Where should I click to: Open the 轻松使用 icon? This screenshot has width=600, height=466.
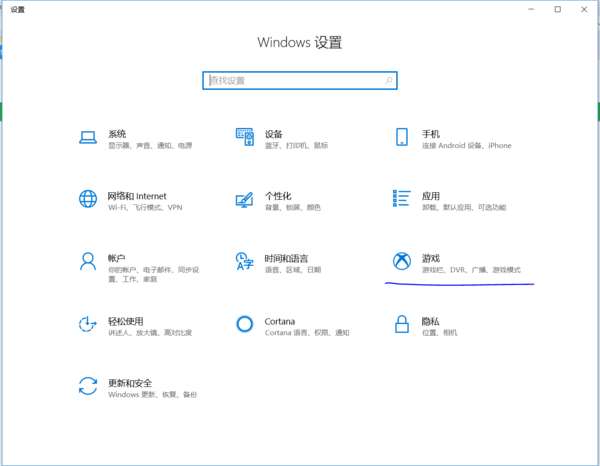click(88, 324)
